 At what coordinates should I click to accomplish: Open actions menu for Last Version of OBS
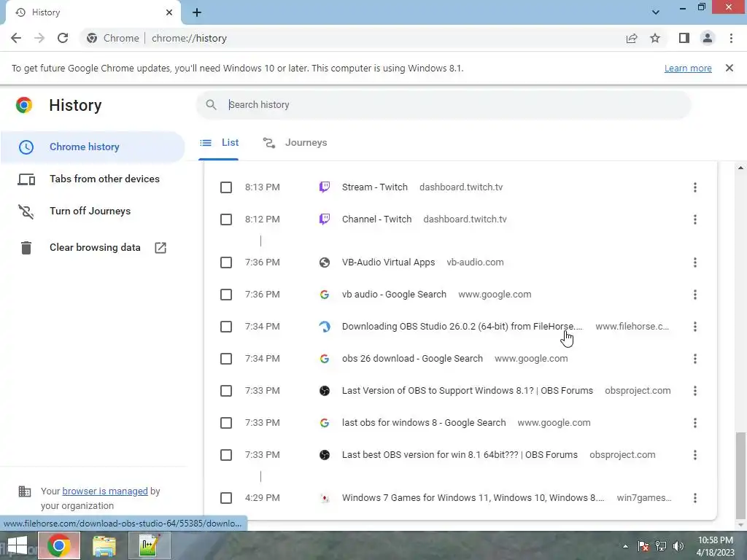(x=695, y=391)
